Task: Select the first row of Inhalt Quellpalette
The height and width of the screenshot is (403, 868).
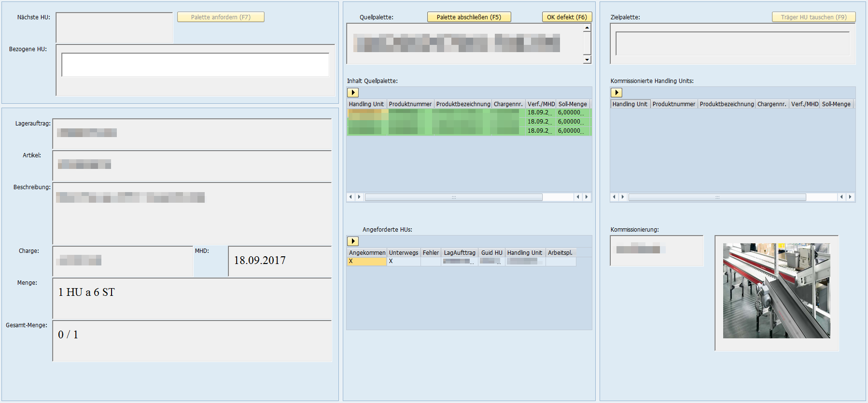Action: pos(468,112)
